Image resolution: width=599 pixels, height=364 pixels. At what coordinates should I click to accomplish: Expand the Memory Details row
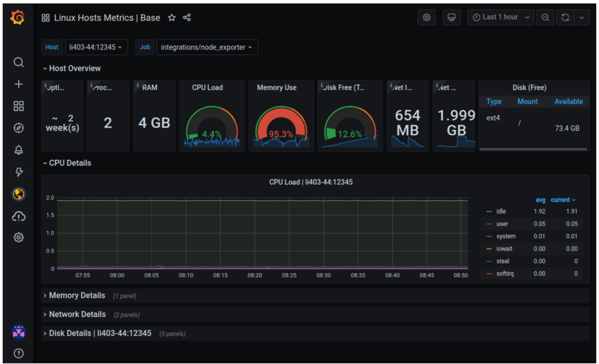(77, 296)
